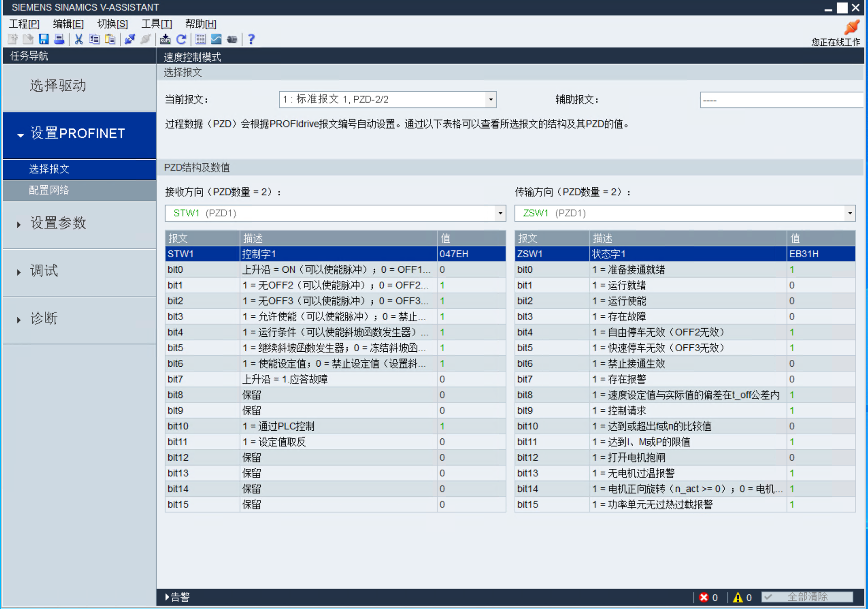Click the orange online status plug icon
Viewport: 868px width, 609px height.
(851, 27)
